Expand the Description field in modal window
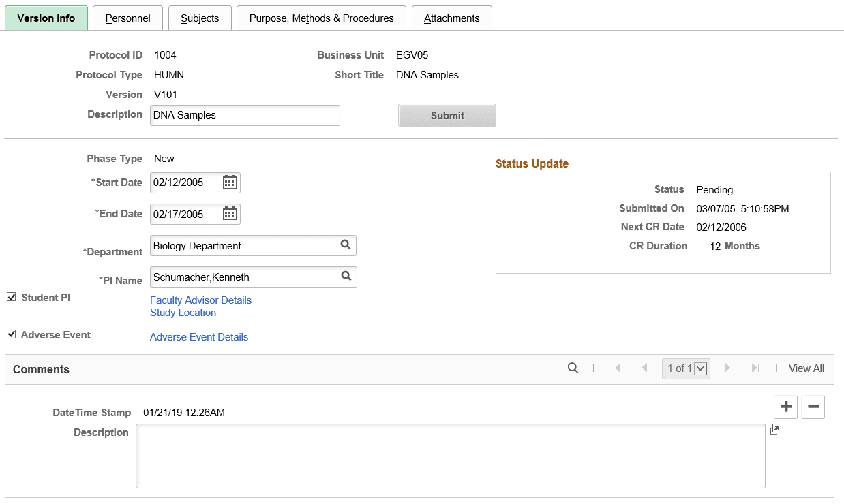844x504 pixels. tap(775, 429)
